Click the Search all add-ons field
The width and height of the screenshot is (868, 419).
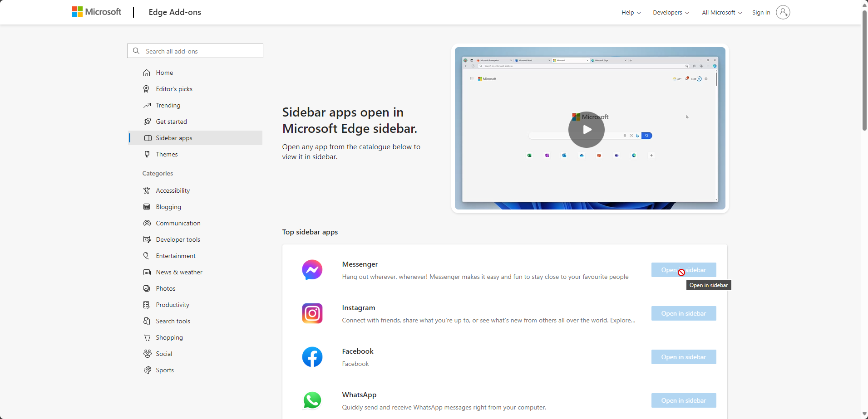pyautogui.click(x=195, y=51)
